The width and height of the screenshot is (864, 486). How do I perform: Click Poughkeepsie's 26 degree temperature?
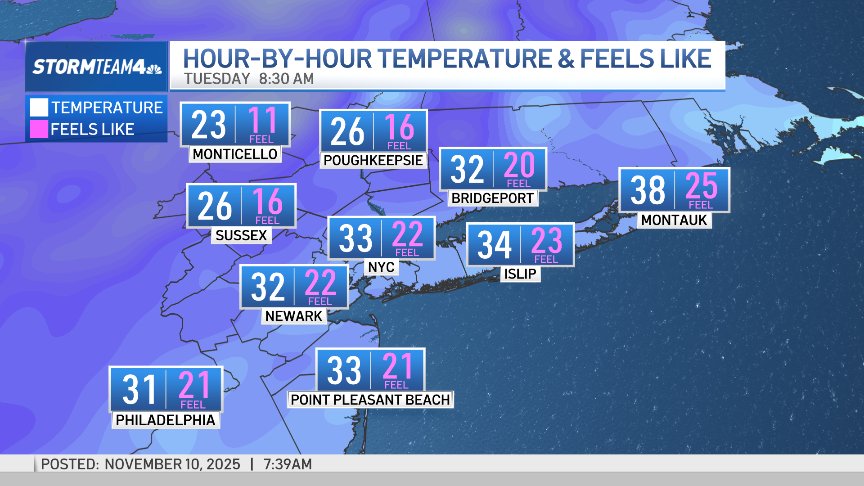pyautogui.click(x=347, y=132)
